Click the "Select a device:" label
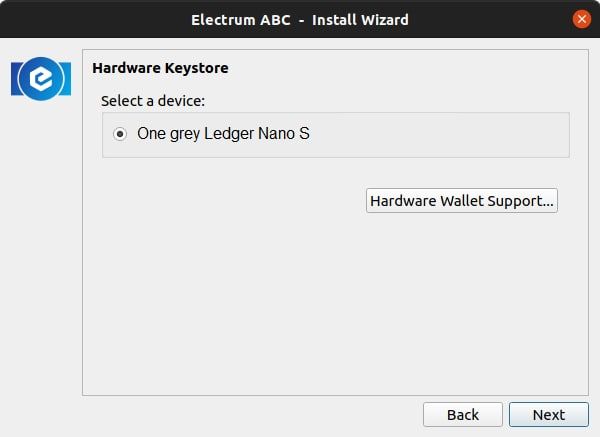 pos(152,101)
